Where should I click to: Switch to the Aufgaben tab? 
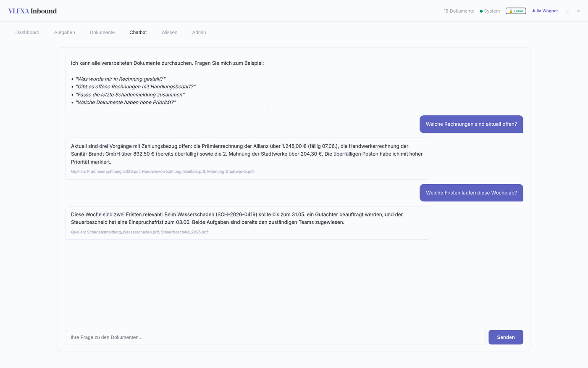[x=65, y=32]
